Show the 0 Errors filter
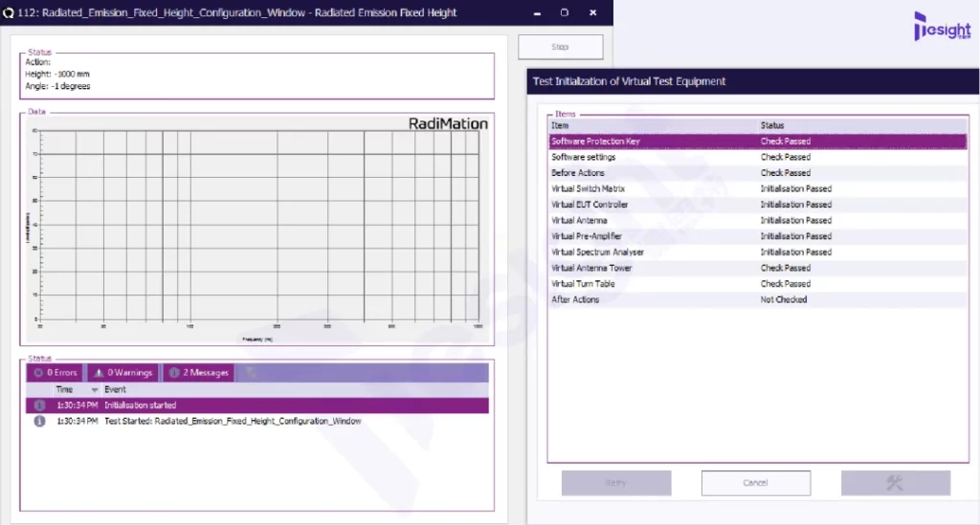The image size is (980, 525). (x=55, y=373)
